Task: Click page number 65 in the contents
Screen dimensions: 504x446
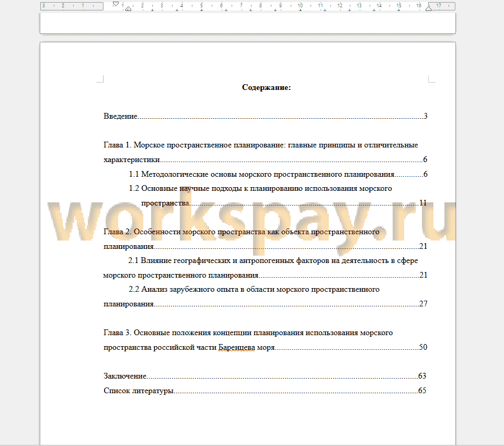Action: [x=422, y=391]
